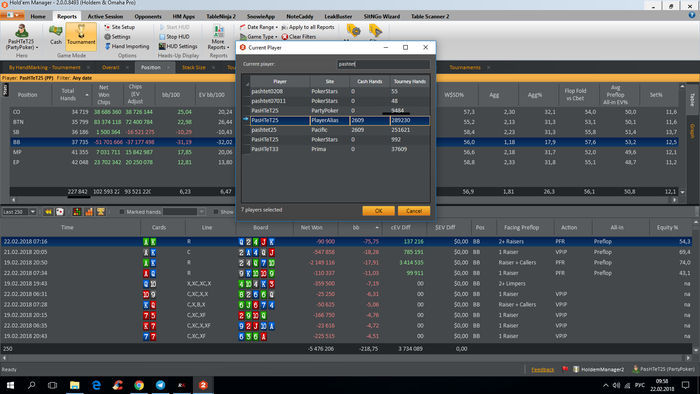Open Hand Importing option
Viewport: 700px width, 394px height.
127,46
